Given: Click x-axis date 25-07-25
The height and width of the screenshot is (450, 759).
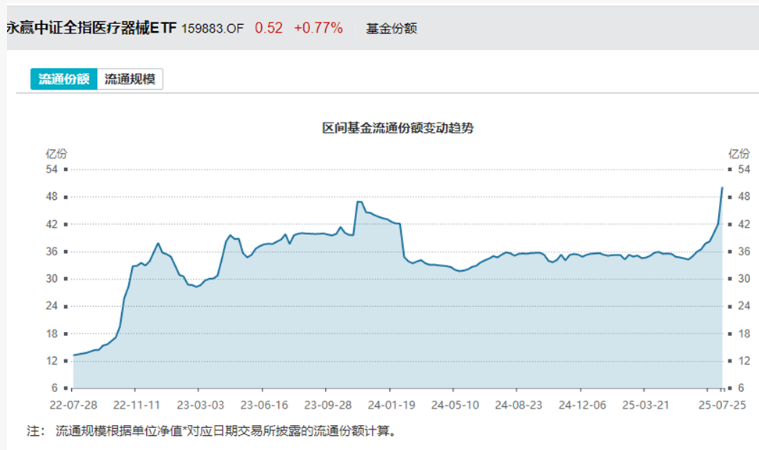Looking at the screenshot, I should click(x=722, y=405).
